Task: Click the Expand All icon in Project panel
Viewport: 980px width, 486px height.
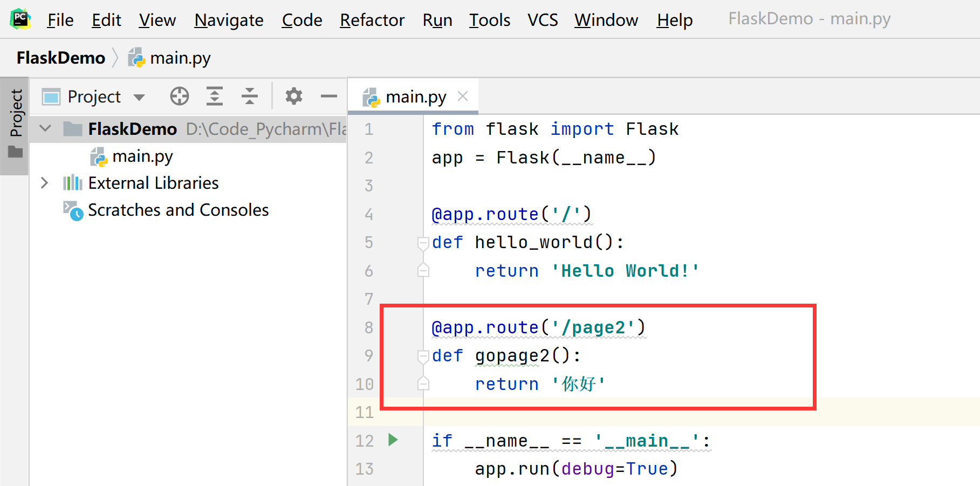Action: pos(215,97)
